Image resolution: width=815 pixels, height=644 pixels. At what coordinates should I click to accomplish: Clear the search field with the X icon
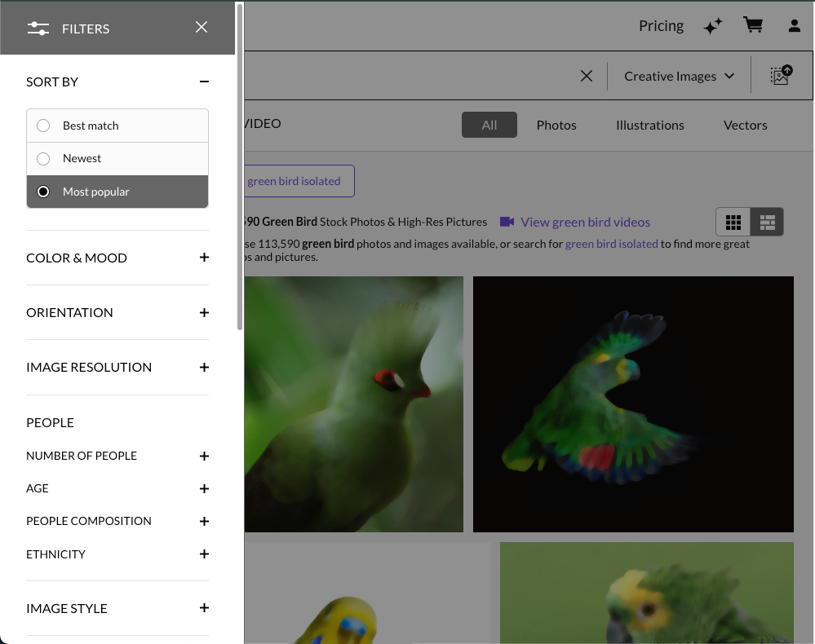point(586,75)
